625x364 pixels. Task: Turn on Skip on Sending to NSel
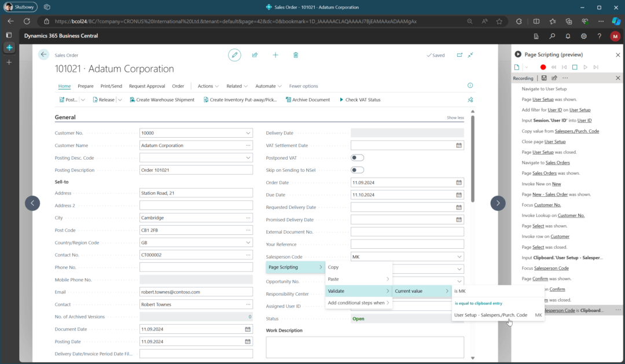pyautogui.click(x=357, y=170)
